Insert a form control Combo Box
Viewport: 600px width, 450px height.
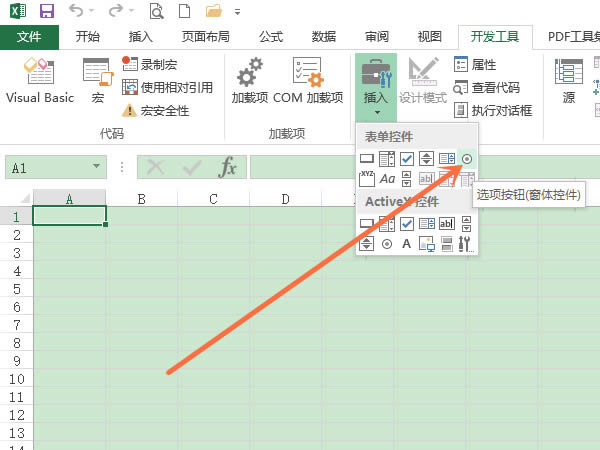click(x=387, y=159)
